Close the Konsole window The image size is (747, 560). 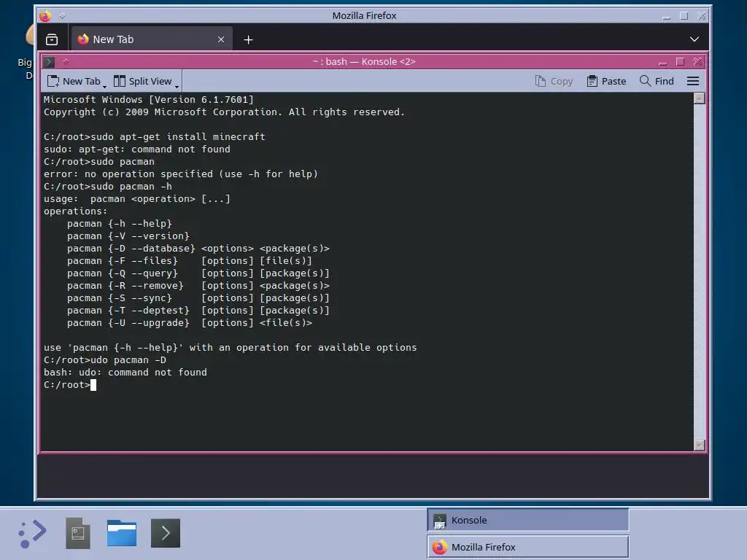[698, 62]
